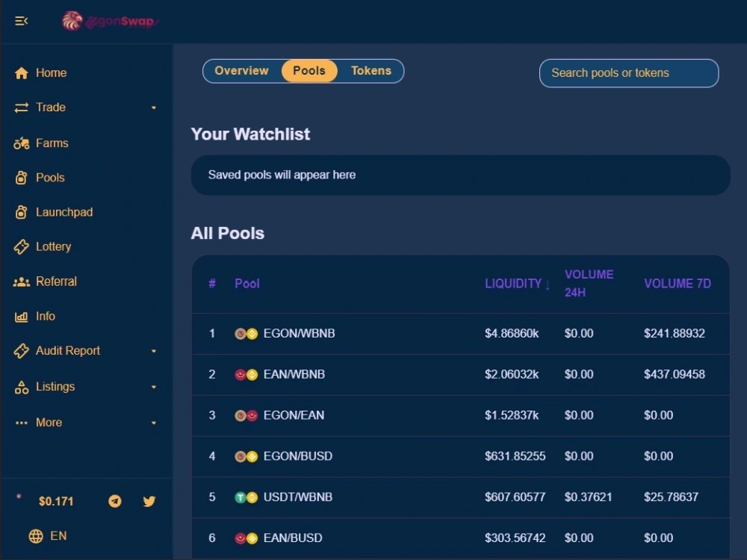Screen dimensions: 747x560
Task: Click the EGON/EAN token pair icons
Action: [x=247, y=416]
